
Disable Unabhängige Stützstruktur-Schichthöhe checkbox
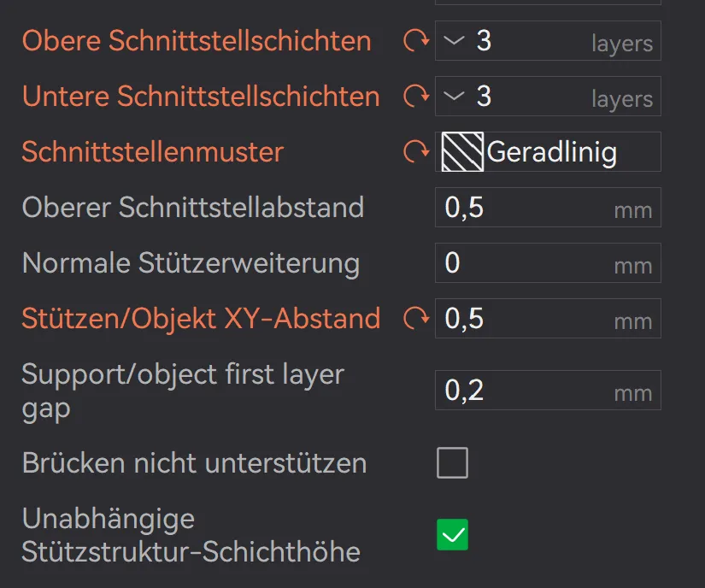pos(452,534)
